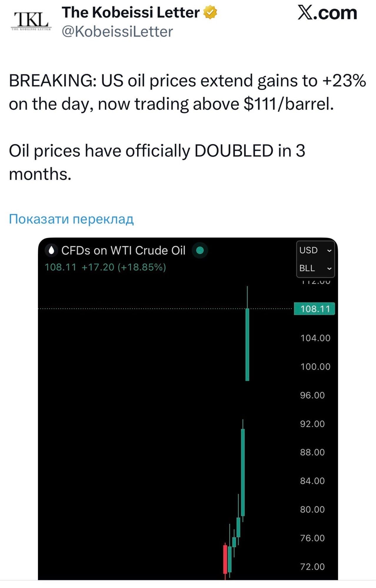The width and height of the screenshot is (376, 588).
Task: Click the green 108.11 current price label
Action: click(x=315, y=309)
